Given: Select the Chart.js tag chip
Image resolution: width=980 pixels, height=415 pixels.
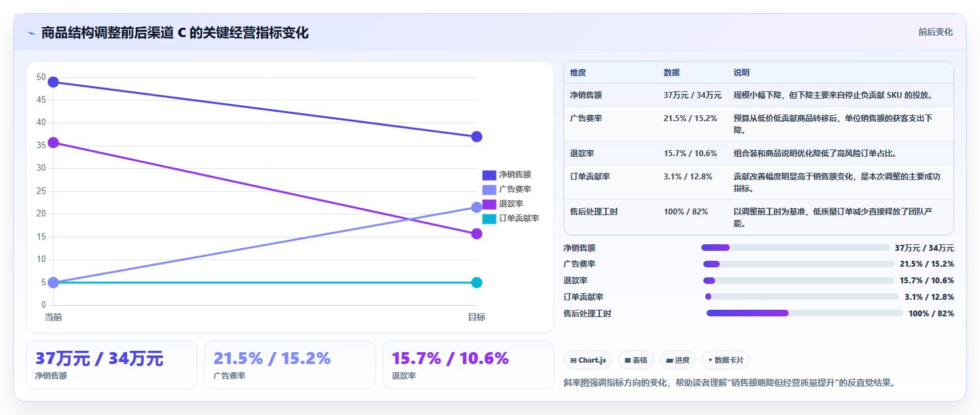Looking at the screenshot, I should 588,360.
